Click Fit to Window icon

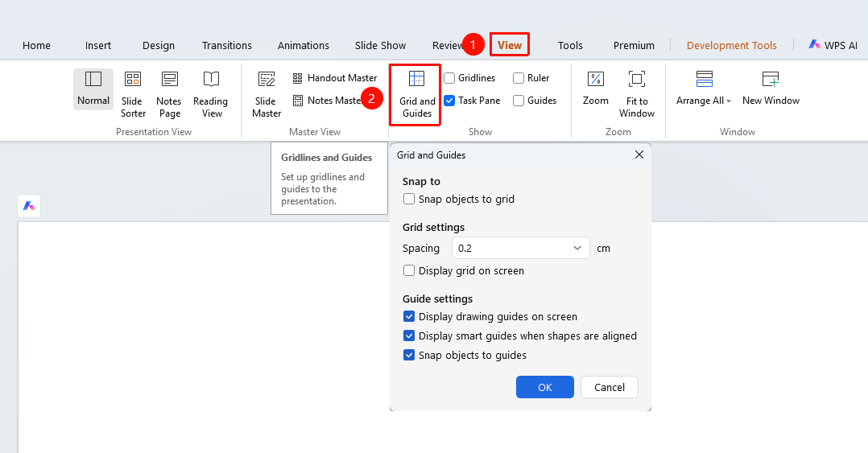pos(637,79)
